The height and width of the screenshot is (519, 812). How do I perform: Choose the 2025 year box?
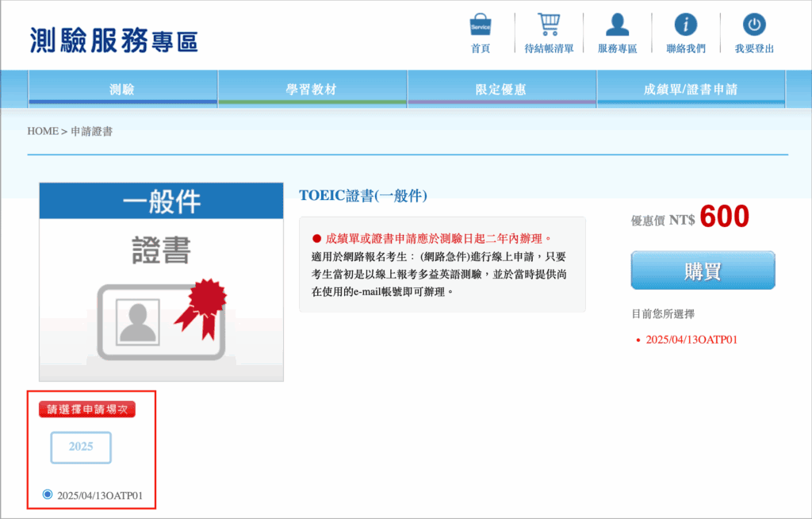pyautogui.click(x=81, y=447)
